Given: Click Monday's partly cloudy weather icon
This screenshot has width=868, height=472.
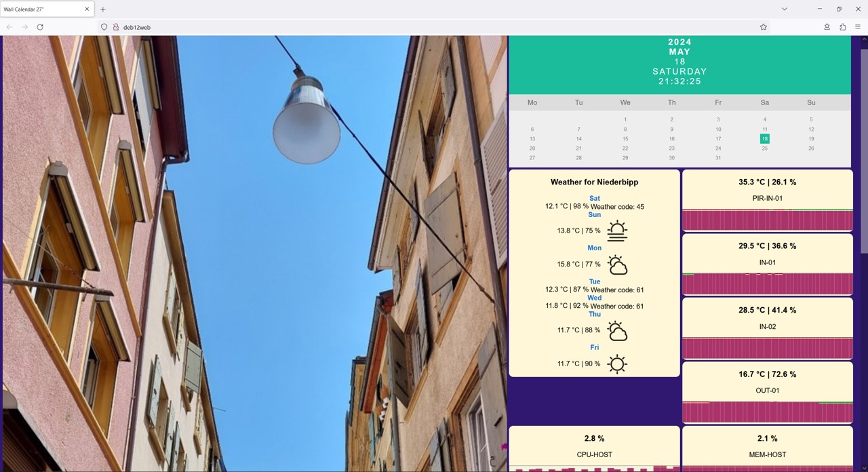Looking at the screenshot, I should [x=616, y=264].
